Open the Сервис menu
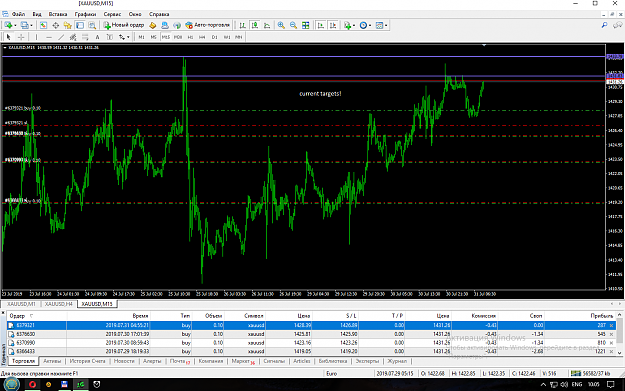This screenshot has height=391, width=625. pyautogui.click(x=112, y=14)
